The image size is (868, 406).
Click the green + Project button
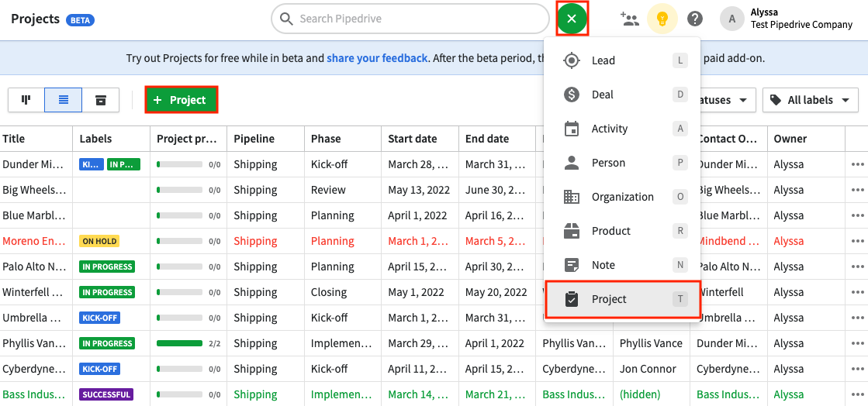click(181, 100)
